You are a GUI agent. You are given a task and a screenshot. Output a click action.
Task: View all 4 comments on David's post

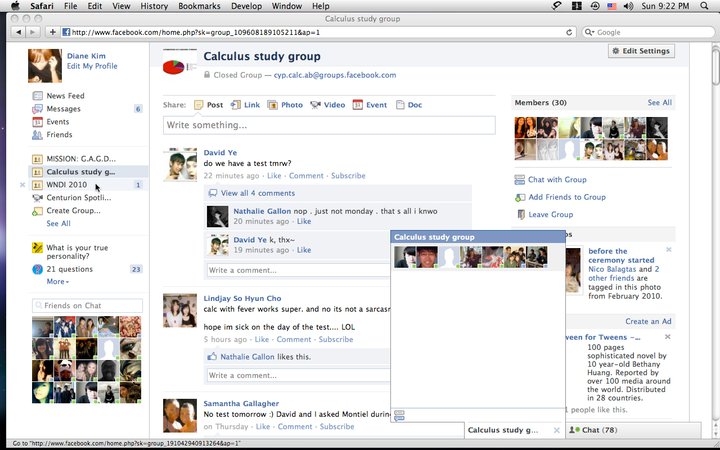pos(258,193)
